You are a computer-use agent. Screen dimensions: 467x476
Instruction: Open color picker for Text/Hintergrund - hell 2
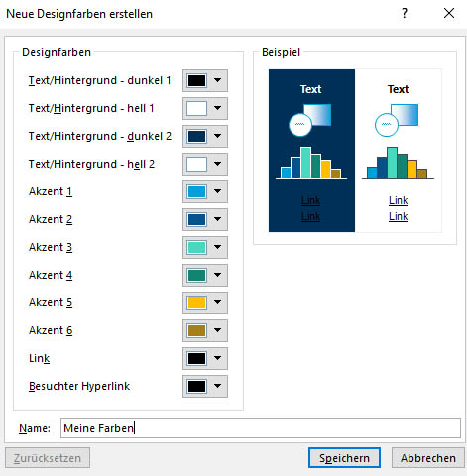205,164
